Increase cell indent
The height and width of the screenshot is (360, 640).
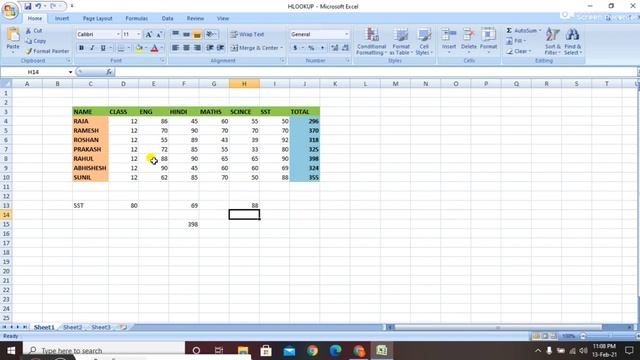[220, 48]
